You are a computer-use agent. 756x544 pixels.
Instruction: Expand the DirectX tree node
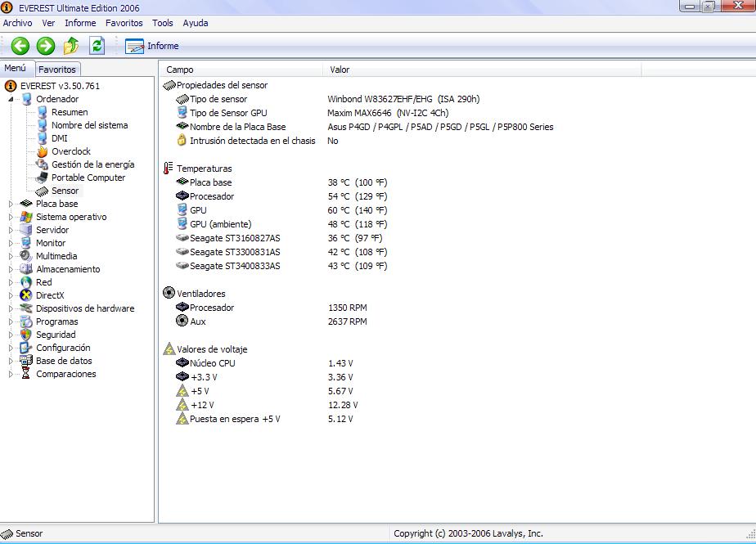point(11,295)
